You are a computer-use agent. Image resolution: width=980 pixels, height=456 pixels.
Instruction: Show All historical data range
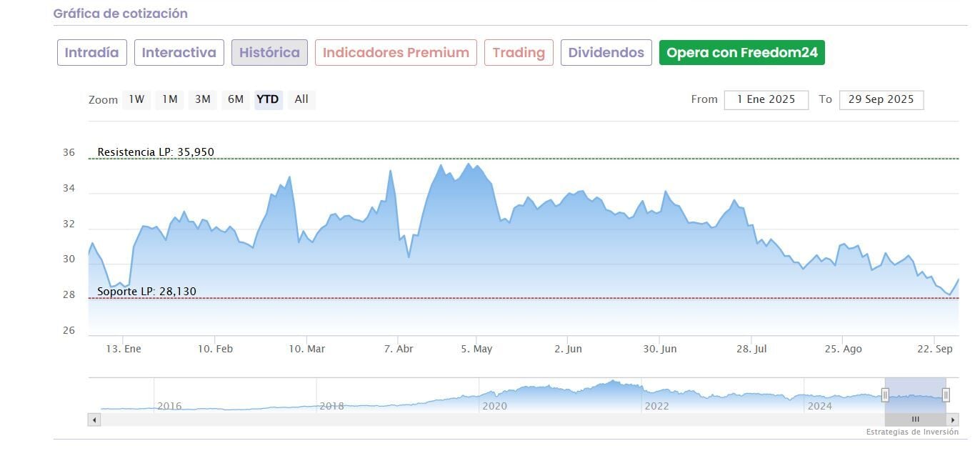pos(301,99)
